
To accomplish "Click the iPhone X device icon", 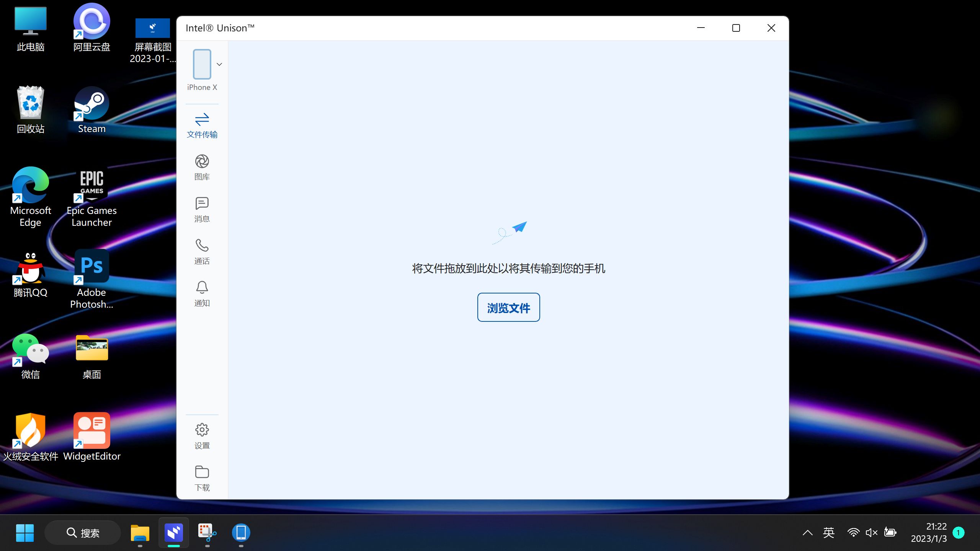I will click(201, 64).
